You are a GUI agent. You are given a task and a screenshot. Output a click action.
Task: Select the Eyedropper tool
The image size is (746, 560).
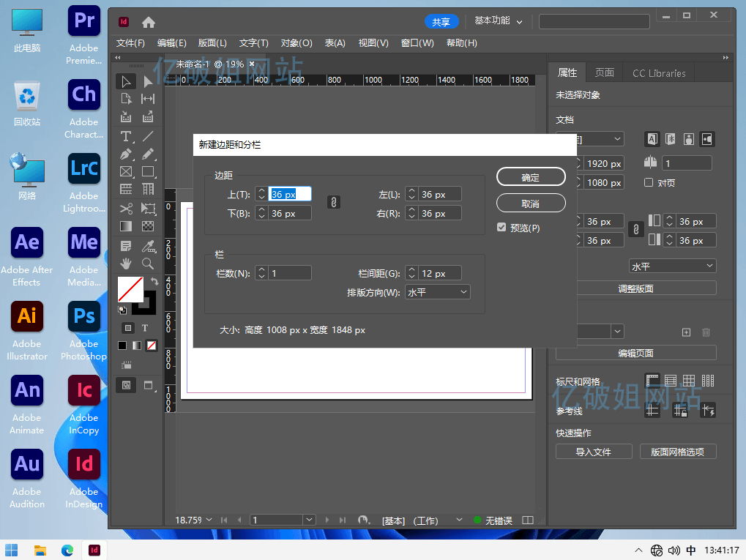[148, 246]
